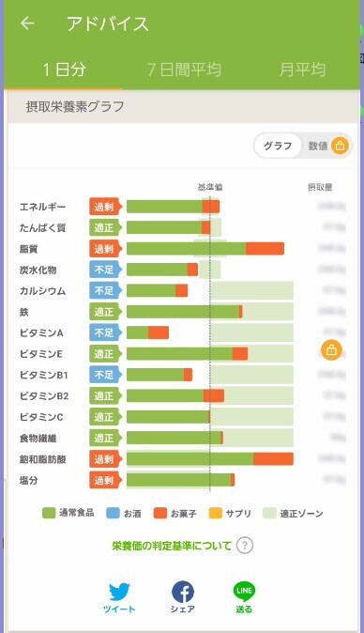Open the help question mark icon
The image size is (364, 633).
[x=245, y=546]
